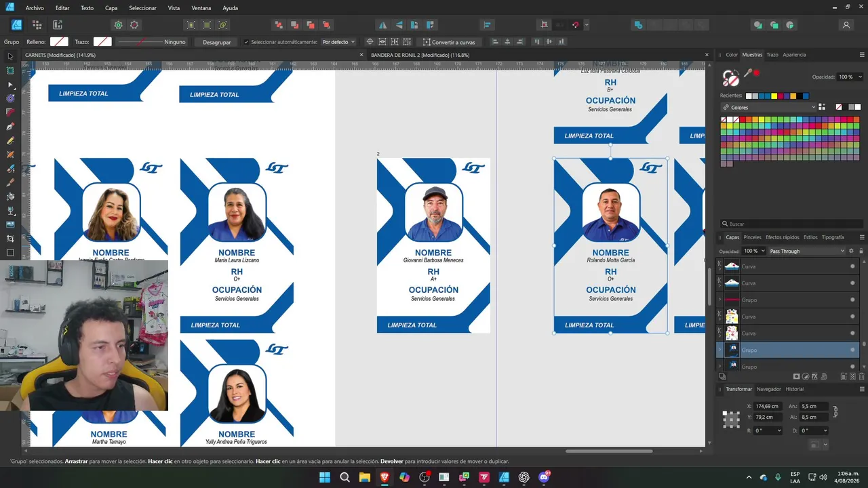Select the Crop tool
Image resolution: width=868 pixels, height=488 pixels.
point(10,239)
